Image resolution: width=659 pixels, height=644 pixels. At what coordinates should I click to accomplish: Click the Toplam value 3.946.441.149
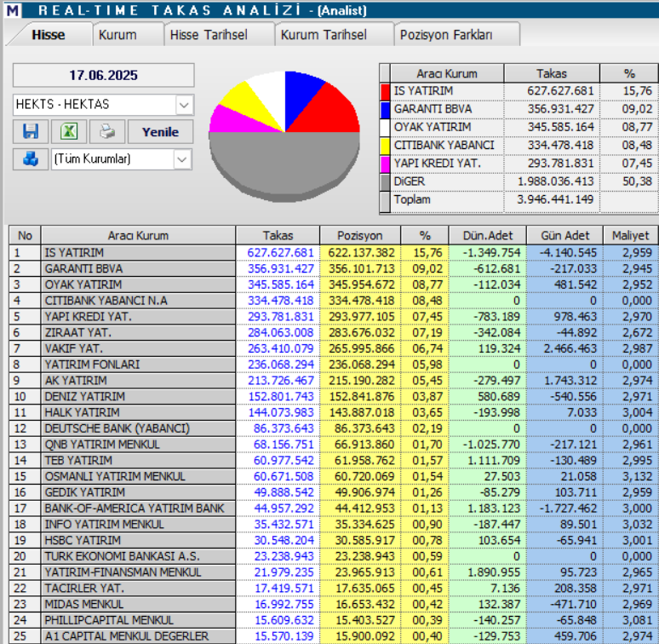click(555, 199)
